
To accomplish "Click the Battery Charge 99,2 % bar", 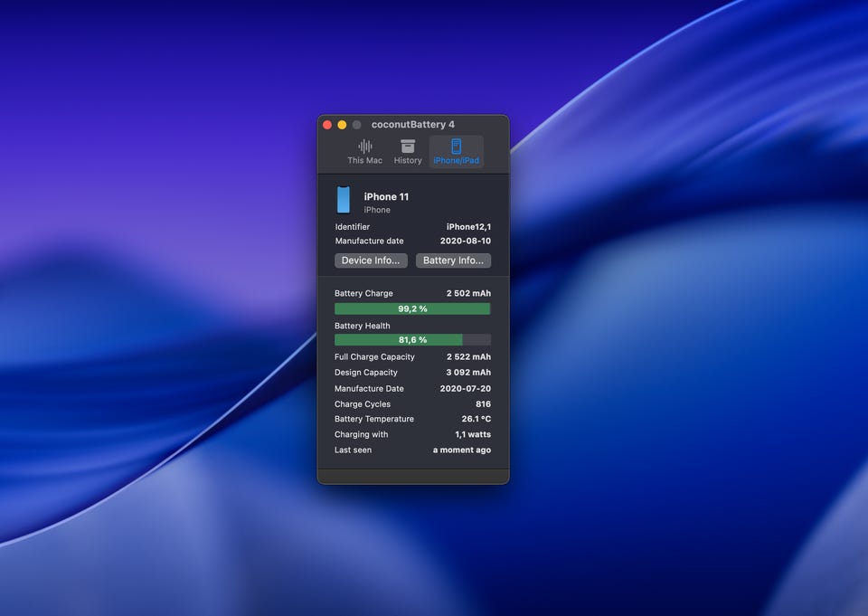I will pyautogui.click(x=412, y=308).
